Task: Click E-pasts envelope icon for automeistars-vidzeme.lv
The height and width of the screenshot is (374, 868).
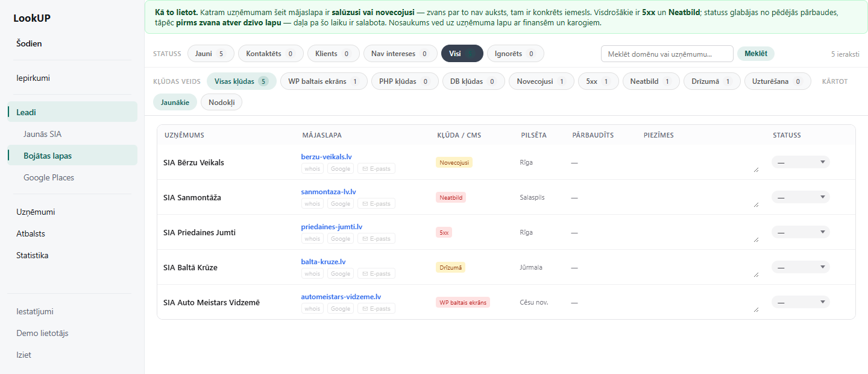Action: click(x=365, y=309)
